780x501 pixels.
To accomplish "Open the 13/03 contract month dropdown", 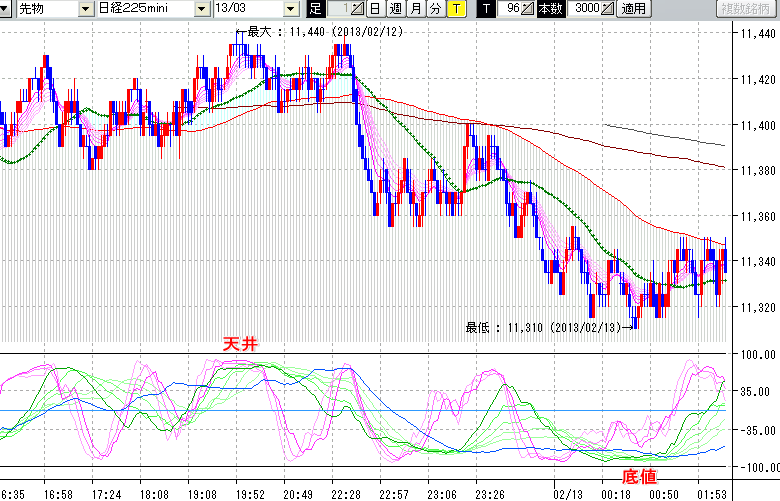I will point(291,9).
